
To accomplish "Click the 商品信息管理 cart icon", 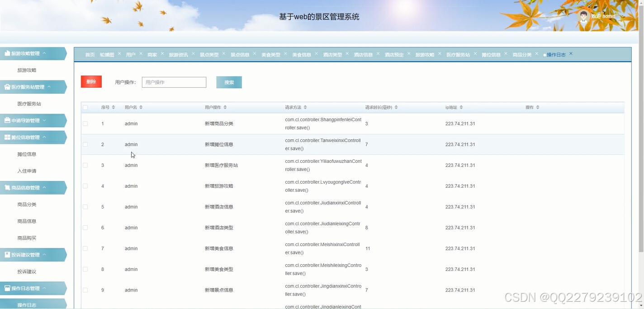I will [x=7, y=187].
